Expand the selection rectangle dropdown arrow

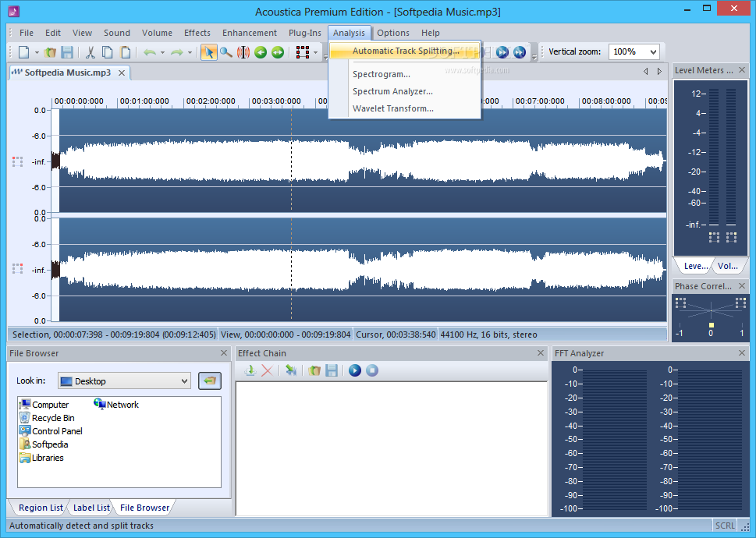tap(315, 52)
